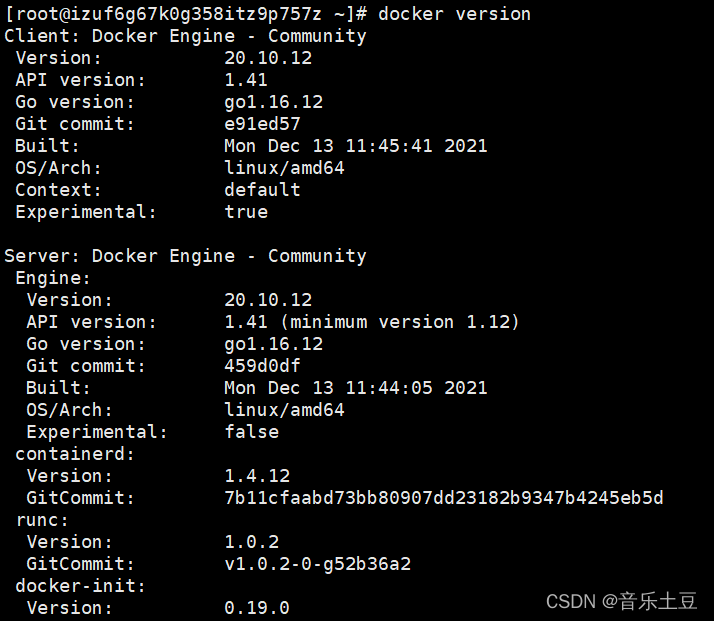This screenshot has width=714, height=621.
Task: Click runc version 1.0.2
Action: click(x=251, y=542)
